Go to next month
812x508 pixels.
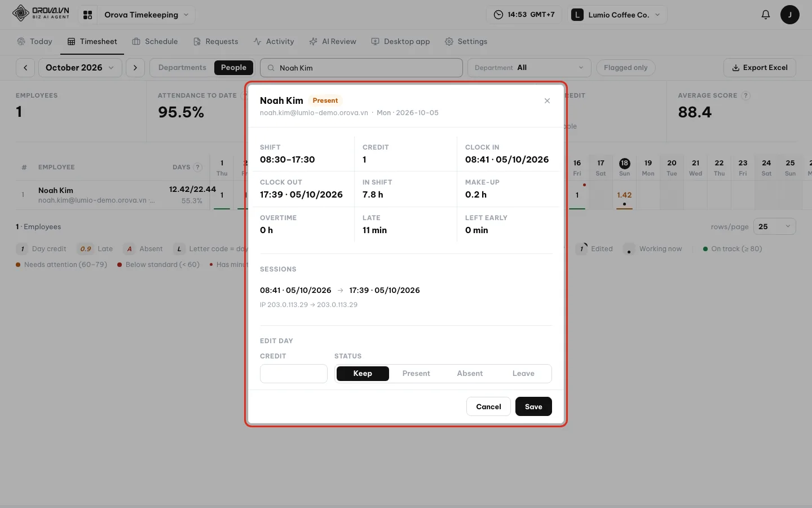[135, 68]
